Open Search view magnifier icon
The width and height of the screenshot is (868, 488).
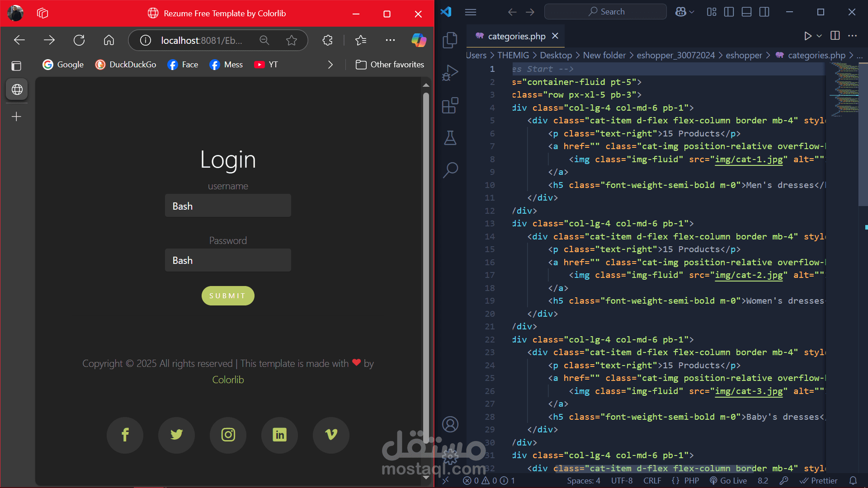[450, 170]
